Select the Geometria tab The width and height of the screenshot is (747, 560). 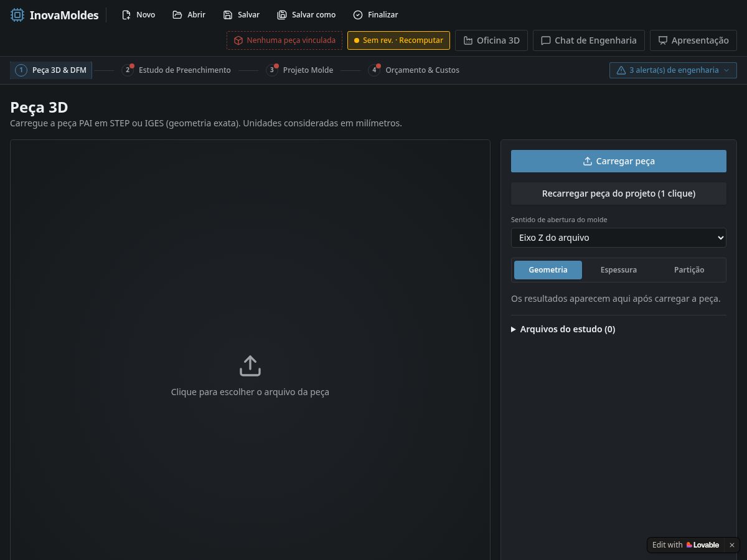click(x=548, y=270)
